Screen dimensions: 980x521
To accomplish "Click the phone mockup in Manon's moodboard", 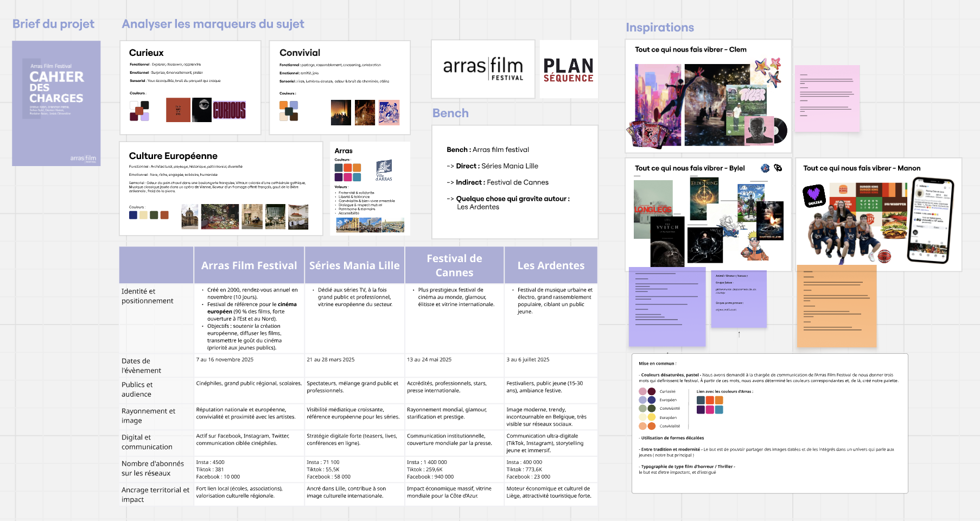I will pos(931,220).
